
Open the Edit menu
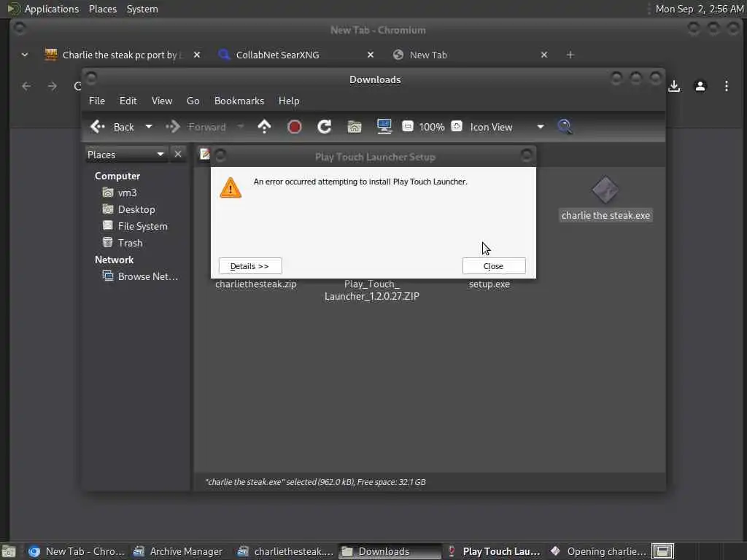click(128, 101)
